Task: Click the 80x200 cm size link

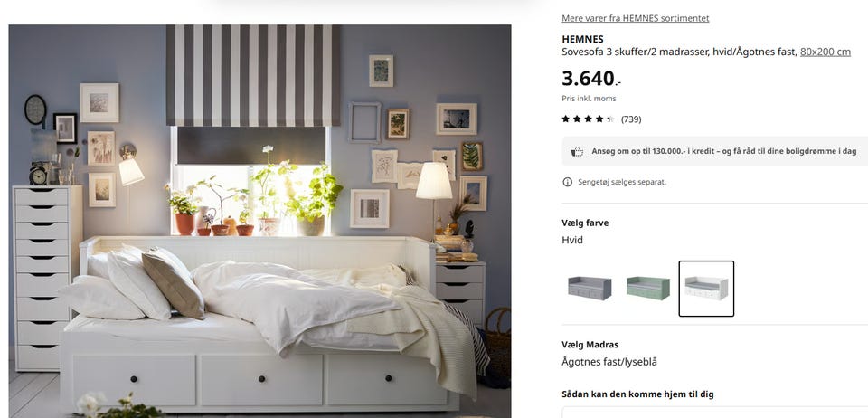Action: click(x=825, y=52)
